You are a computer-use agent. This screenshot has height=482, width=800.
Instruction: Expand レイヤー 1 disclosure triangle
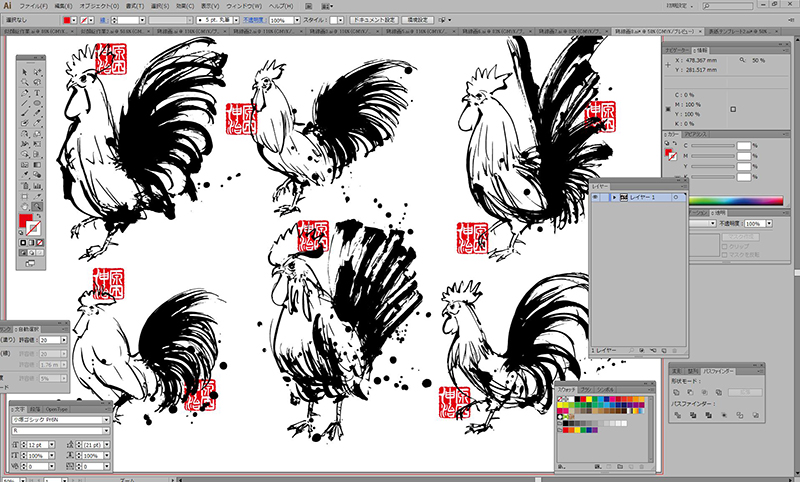pyautogui.click(x=614, y=197)
